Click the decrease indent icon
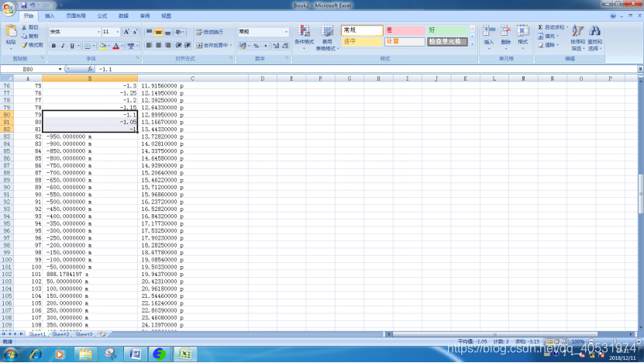The width and height of the screenshot is (644, 363). pyautogui.click(x=178, y=45)
